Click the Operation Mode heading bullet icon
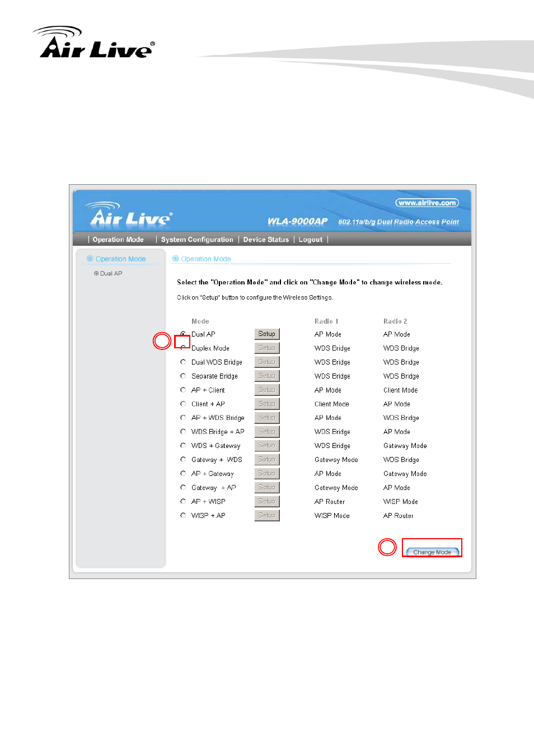534x756 pixels. pyautogui.click(x=176, y=259)
